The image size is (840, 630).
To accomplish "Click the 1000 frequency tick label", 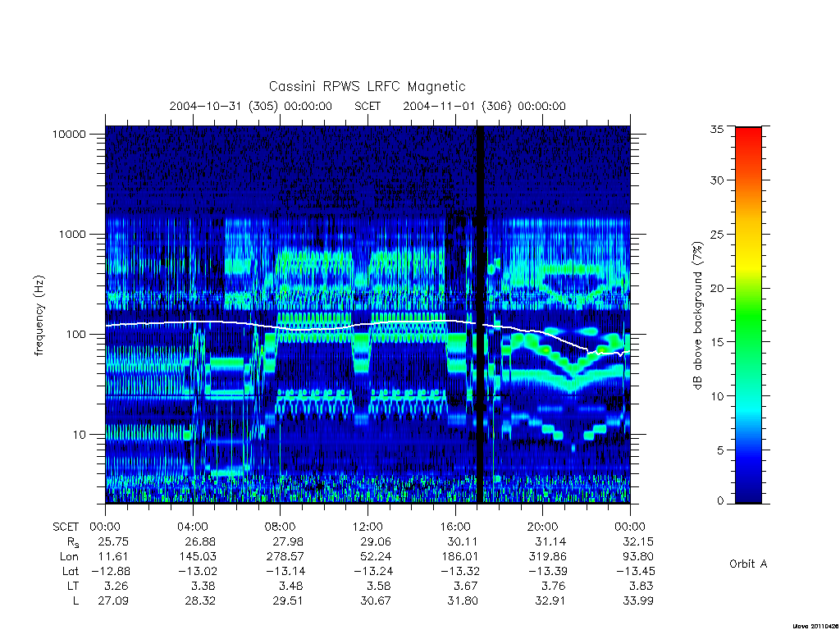I will click(x=72, y=235).
